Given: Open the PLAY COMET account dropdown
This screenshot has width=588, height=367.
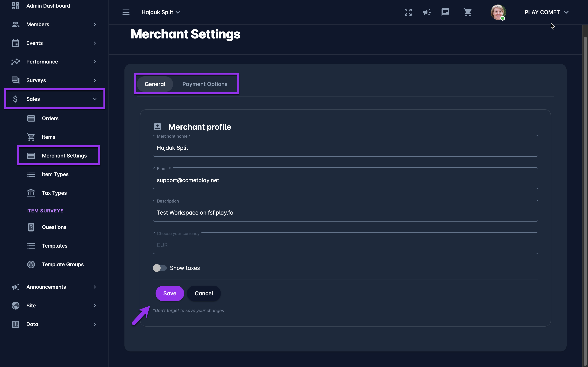Looking at the screenshot, I should point(546,12).
